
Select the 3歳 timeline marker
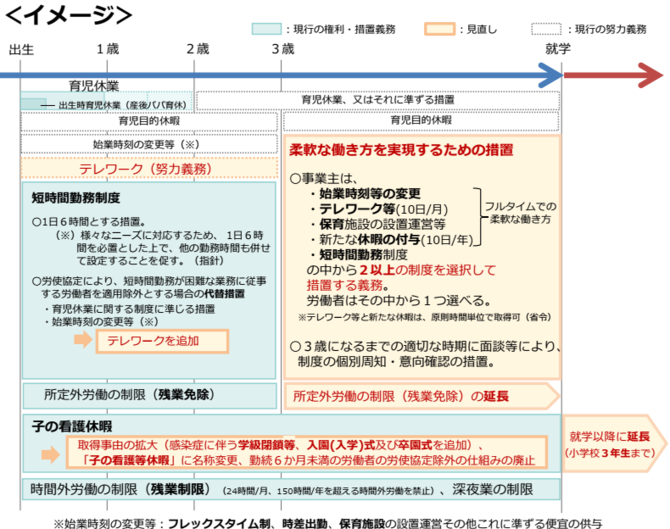click(x=283, y=49)
